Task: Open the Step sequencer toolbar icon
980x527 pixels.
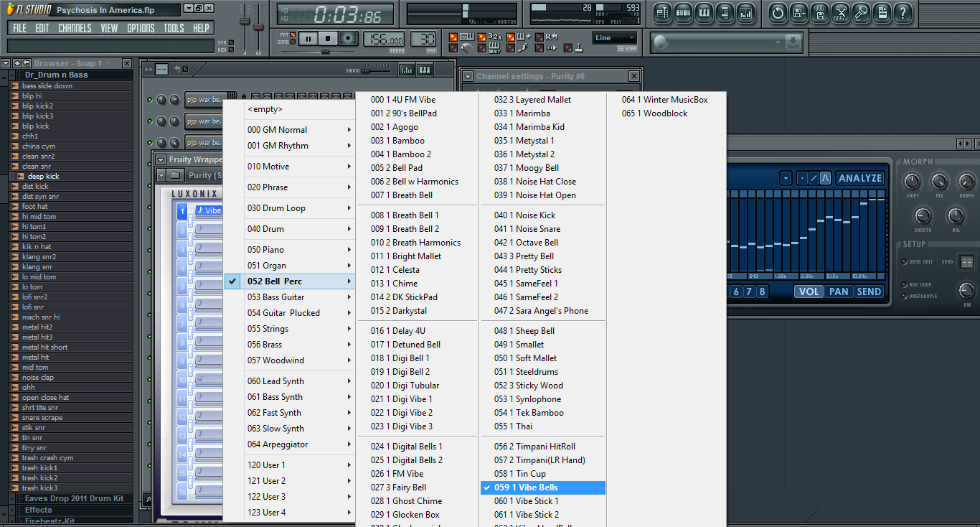Action: tap(683, 12)
